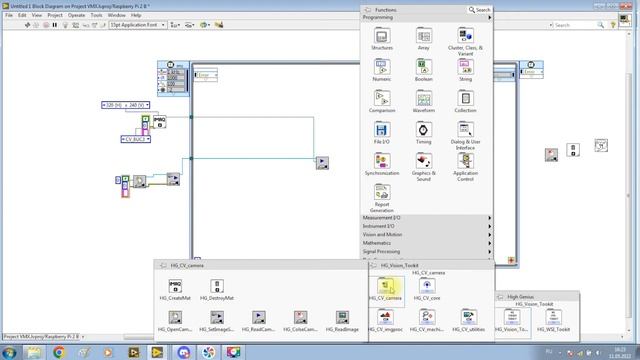Expand the Measurement I/O category

pos(427,218)
